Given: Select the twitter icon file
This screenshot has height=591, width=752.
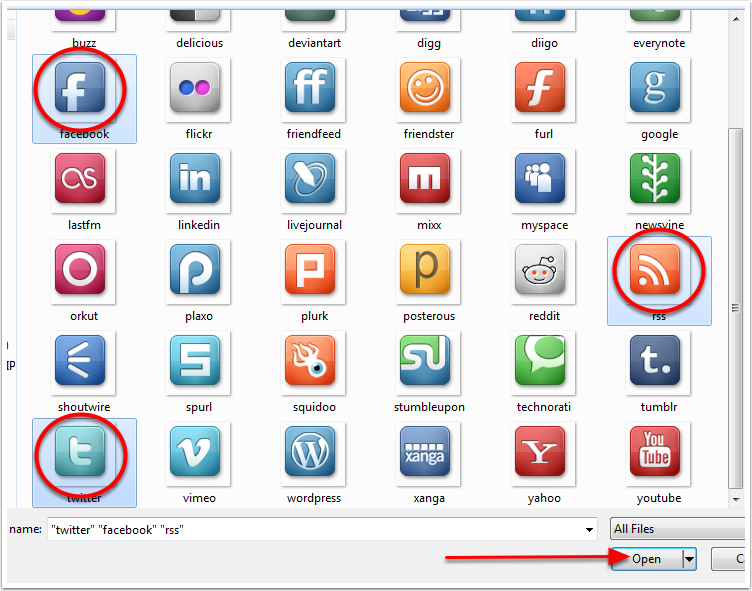Looking at the screenshot, I should click(x=80, y=452).
